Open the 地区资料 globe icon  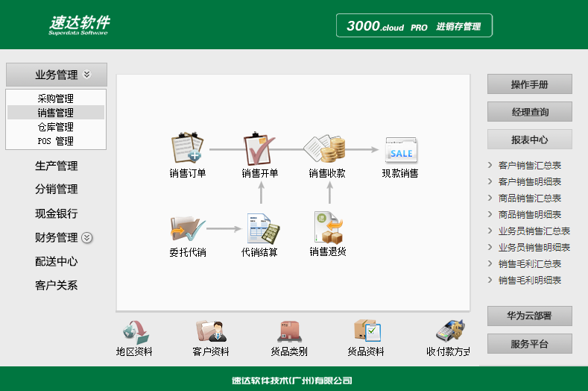(x=136, y=332)
